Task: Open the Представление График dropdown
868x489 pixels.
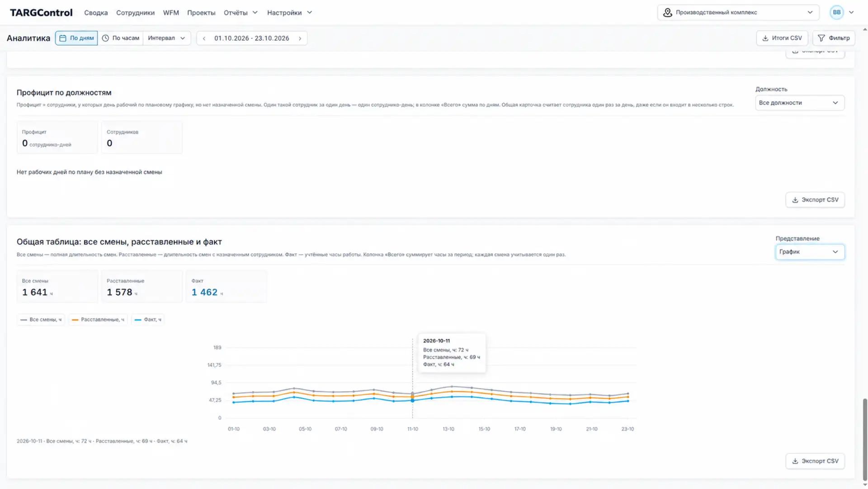Action: (x=810, y=252)
